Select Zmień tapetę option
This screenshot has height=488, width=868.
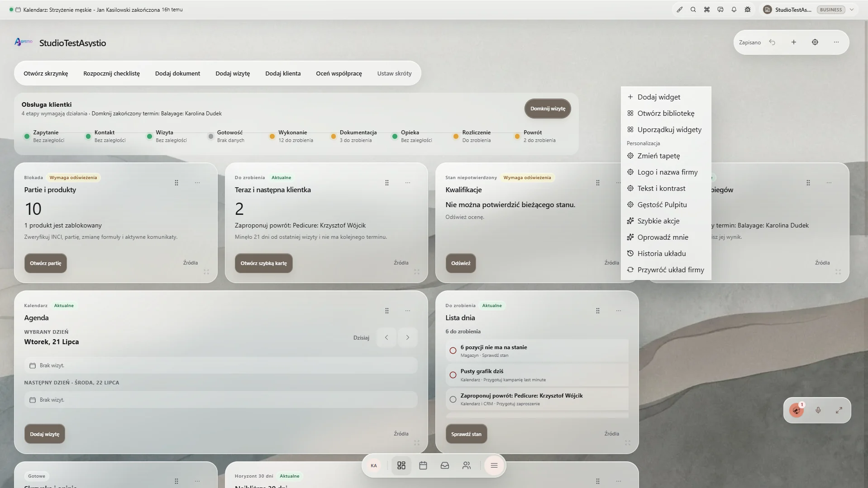tap(666, 156)
